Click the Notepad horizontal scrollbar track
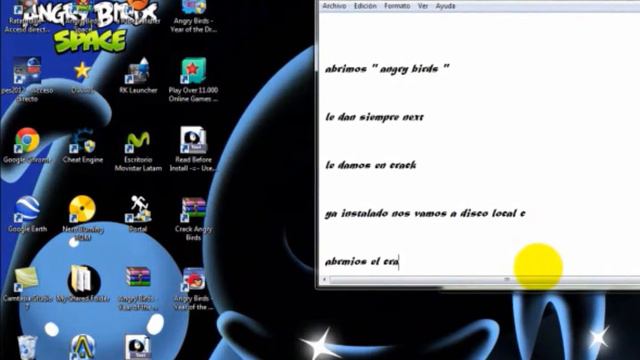 (484, 280)
